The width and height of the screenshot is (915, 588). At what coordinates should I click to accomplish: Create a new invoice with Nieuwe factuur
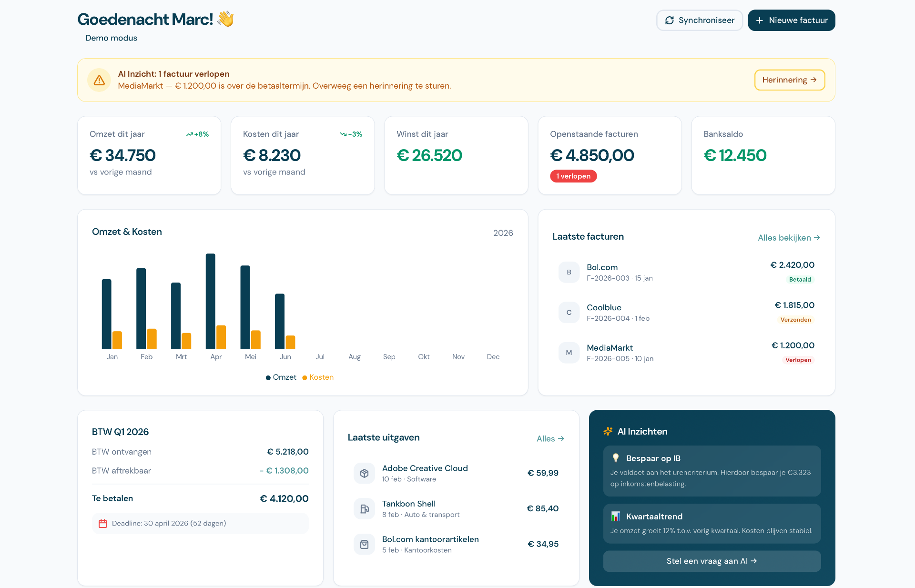pos(792,20)
